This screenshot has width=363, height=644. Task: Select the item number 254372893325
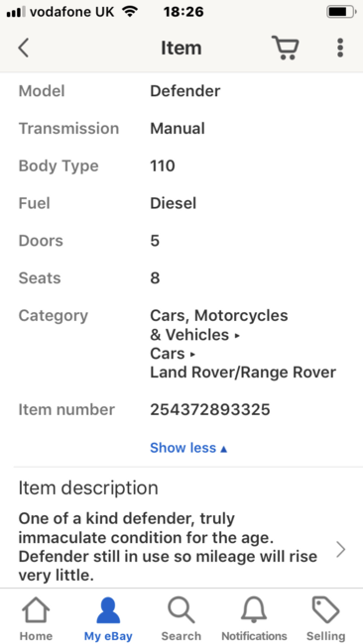coord(210,409)
